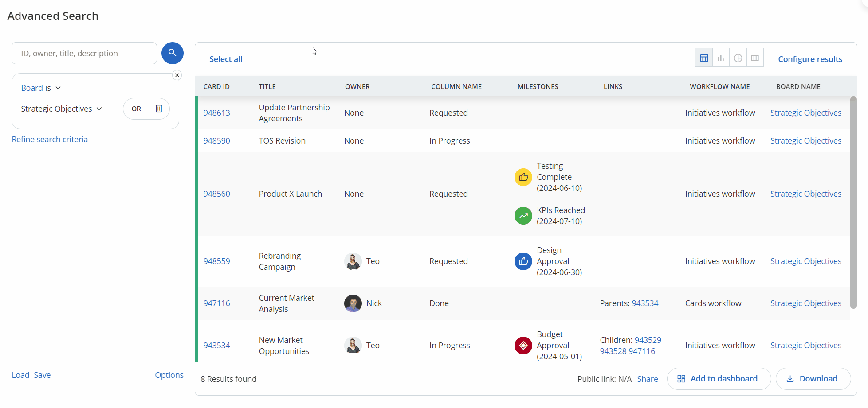Click the TITLE column header
Viewport: 868px width, 408px height.
[x=267, y=86]
